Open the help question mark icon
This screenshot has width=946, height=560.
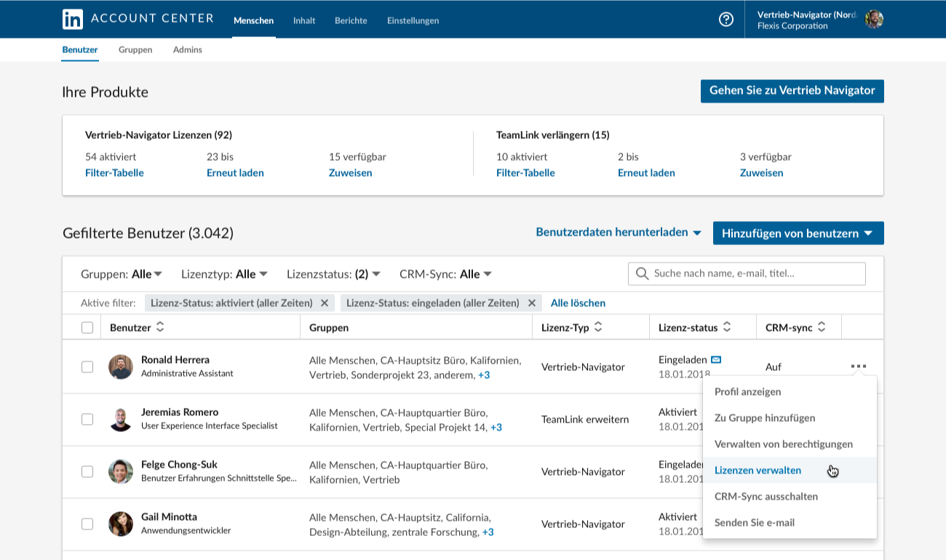coord(726,20)
